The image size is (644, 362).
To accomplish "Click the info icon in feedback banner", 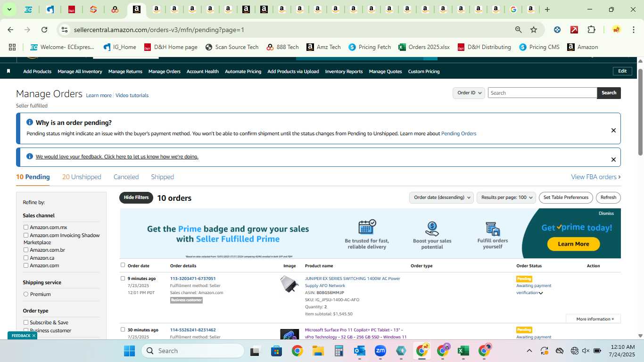I will point(30,156).
